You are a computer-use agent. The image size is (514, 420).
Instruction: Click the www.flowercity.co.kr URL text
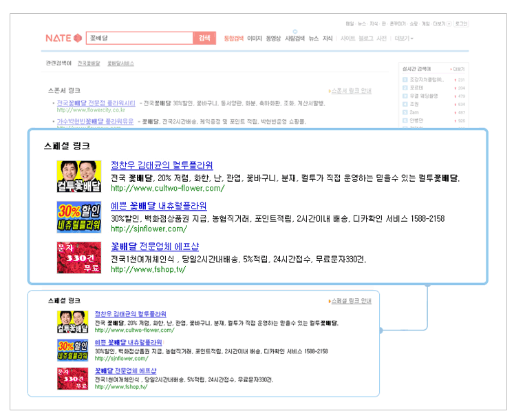[91, 110]
